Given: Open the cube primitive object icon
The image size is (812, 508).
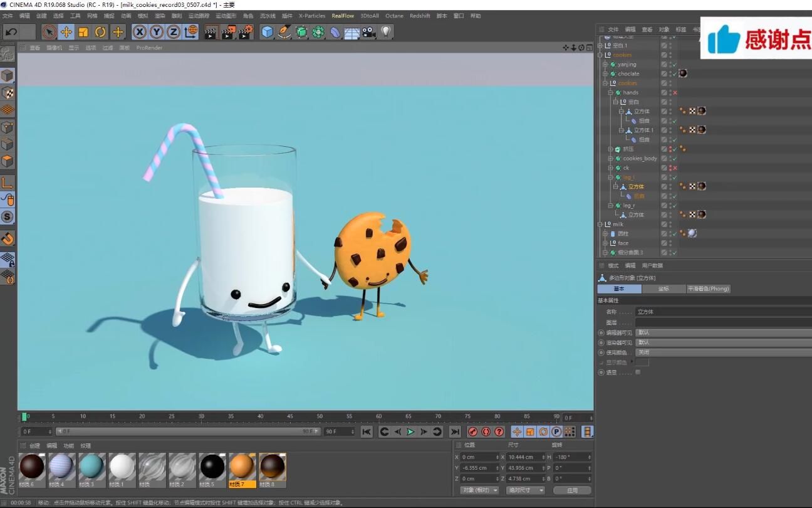Looking at the screenshot, I should click(268, 32).
